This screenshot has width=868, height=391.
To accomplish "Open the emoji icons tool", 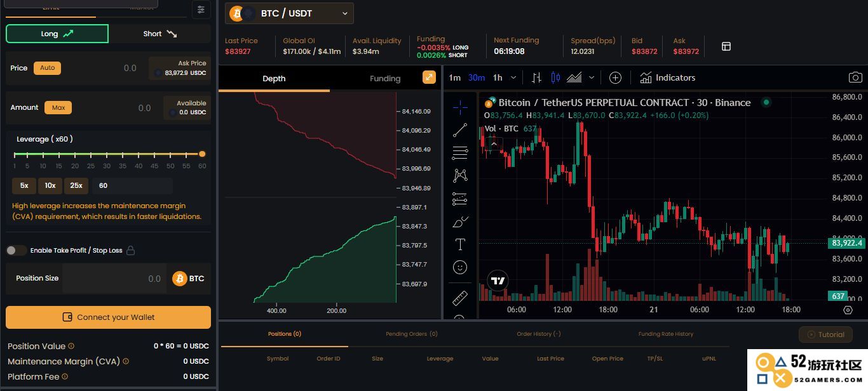I will pyautogui.click(x=460, y=267).
